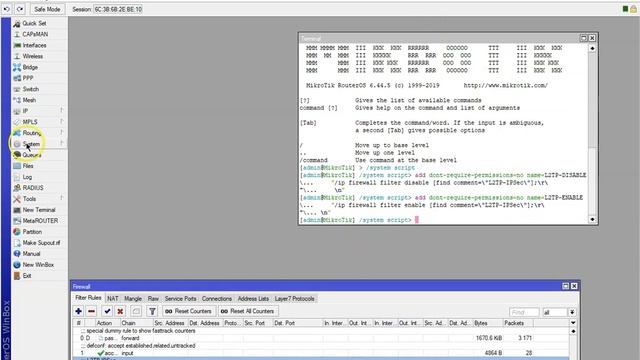This screenshot has height=360, width=640.
Task: Select the 'acc... input' rule row
Action: (x=321, y=353)
